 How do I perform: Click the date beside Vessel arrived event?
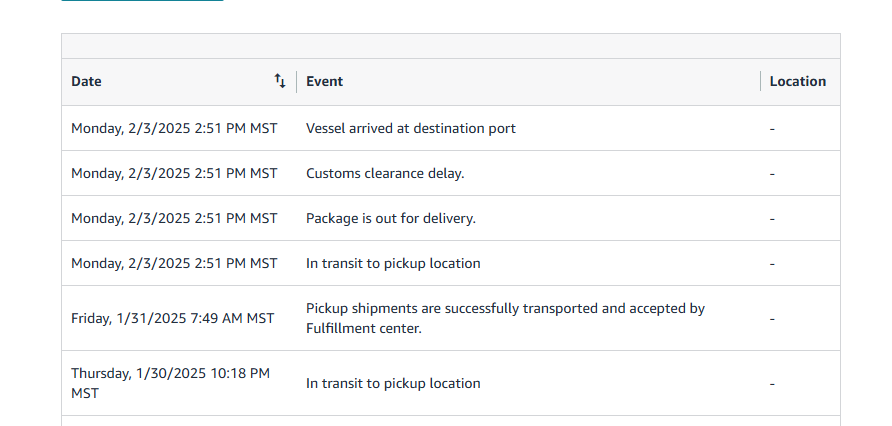pos(174,129)
